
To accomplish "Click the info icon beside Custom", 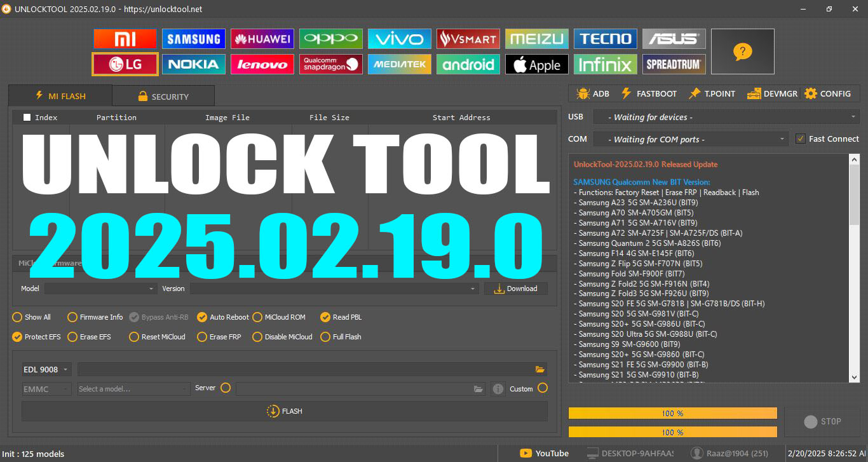I will coord(498,389).
